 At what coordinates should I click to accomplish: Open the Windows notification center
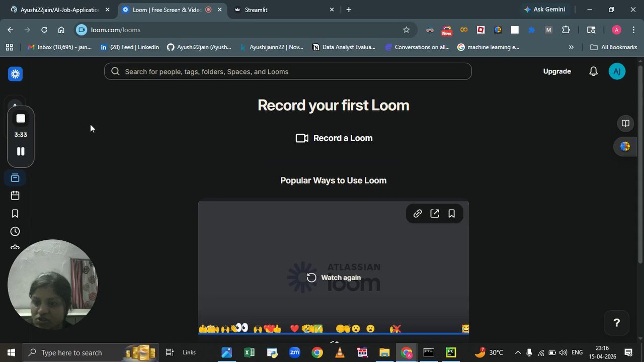pyautogui.click(x=628, y=352)
